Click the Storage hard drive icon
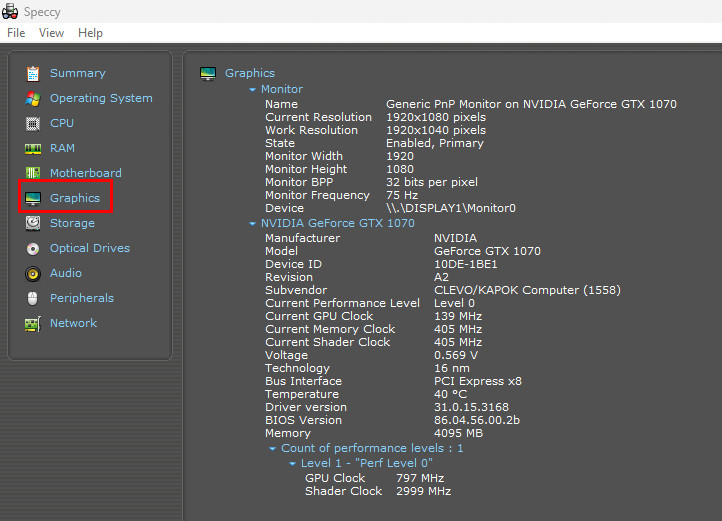The image size is (722, 521). pos(33,223)
